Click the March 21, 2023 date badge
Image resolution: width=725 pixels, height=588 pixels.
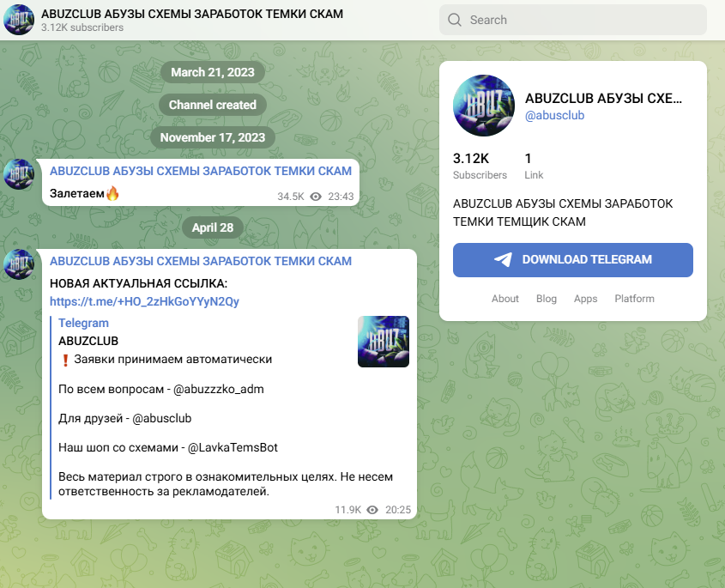[213, 72]
